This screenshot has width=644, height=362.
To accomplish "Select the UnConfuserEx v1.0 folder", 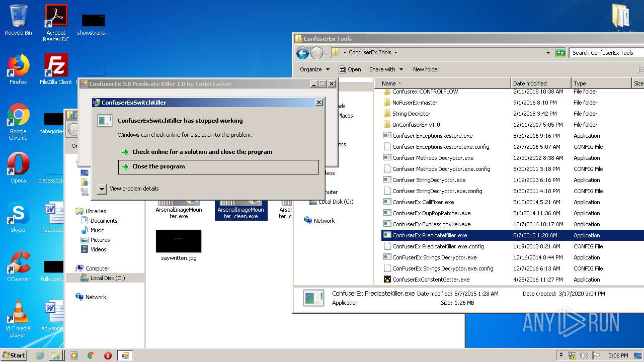I will (x=412, y=125).
